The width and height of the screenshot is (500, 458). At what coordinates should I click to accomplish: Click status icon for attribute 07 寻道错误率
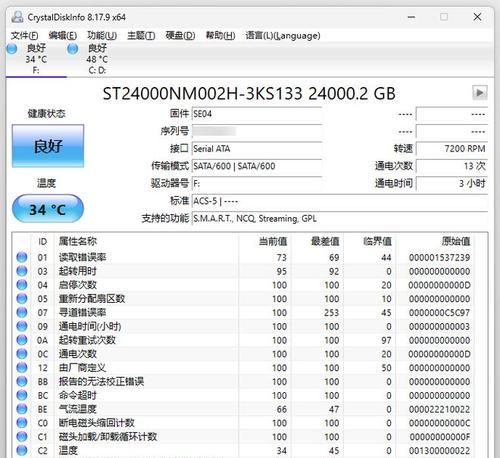pos(22,313)
